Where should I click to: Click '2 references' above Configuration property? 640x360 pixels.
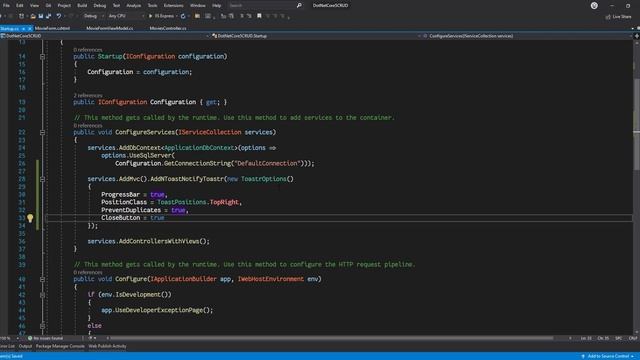(88, 96)
